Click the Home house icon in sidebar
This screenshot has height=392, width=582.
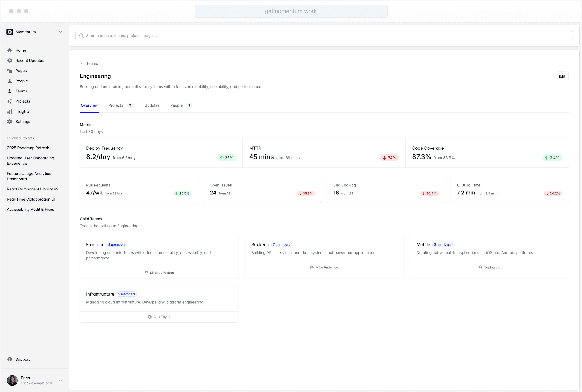10,50
